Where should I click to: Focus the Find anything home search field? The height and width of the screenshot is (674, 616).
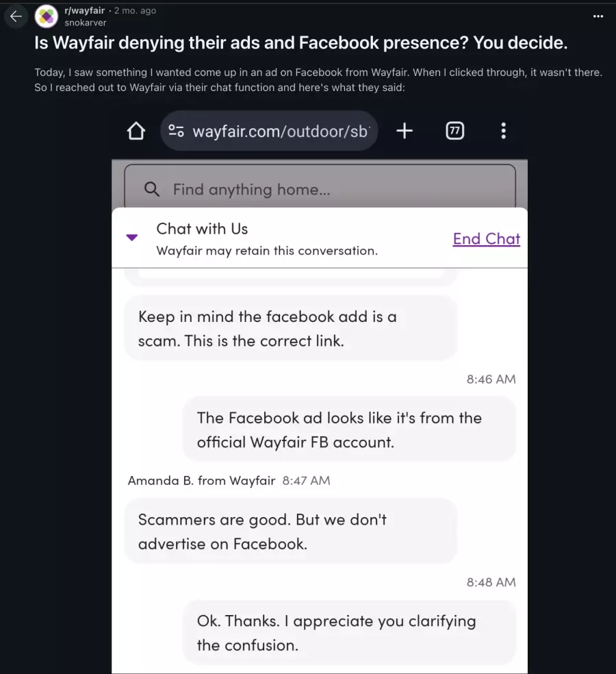pos(320,188)
